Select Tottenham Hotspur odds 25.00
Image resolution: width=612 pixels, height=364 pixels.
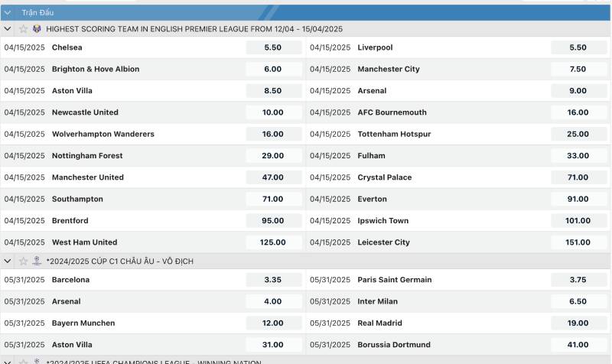point(578,134)
